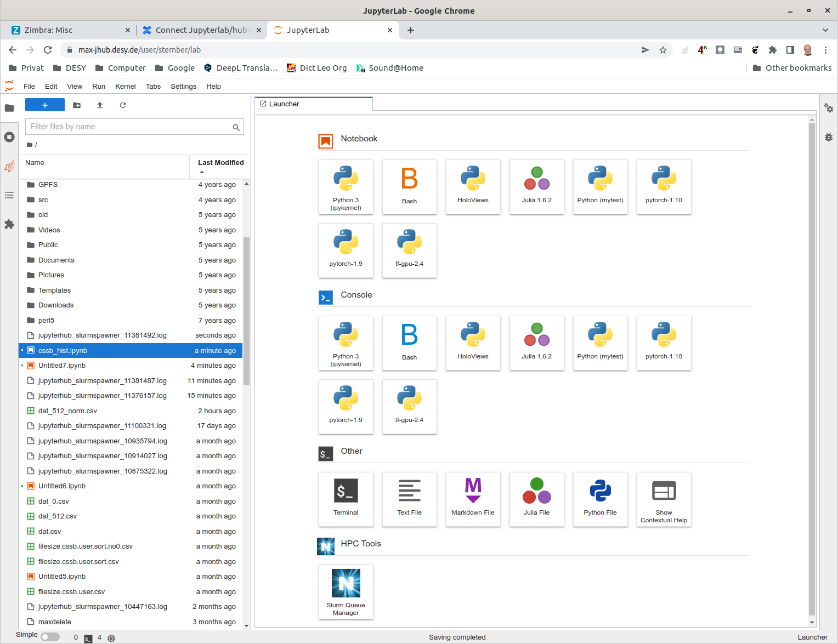Open the Extension Manager sidebar panel
The image size is (838, 644).
click(9, 224)
